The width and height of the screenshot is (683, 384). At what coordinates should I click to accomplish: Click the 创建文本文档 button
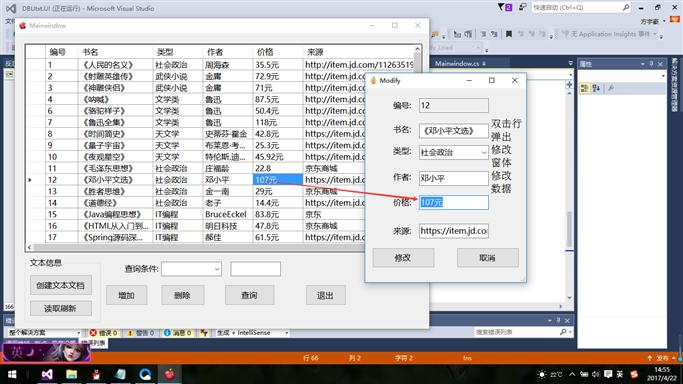[61, 286]
